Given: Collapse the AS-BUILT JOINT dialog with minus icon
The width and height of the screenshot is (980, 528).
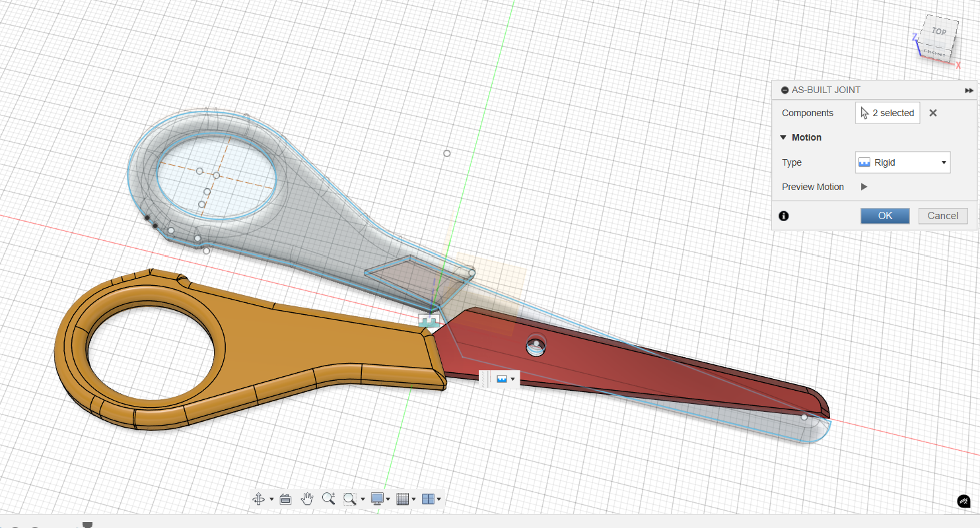Looking at the screenshot, I should pyautogui.click(x=785, y=90).
